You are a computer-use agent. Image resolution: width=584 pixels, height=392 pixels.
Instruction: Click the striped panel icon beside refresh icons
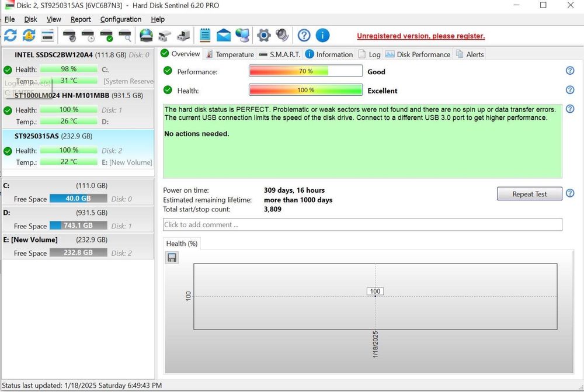(x=48, y=36)
